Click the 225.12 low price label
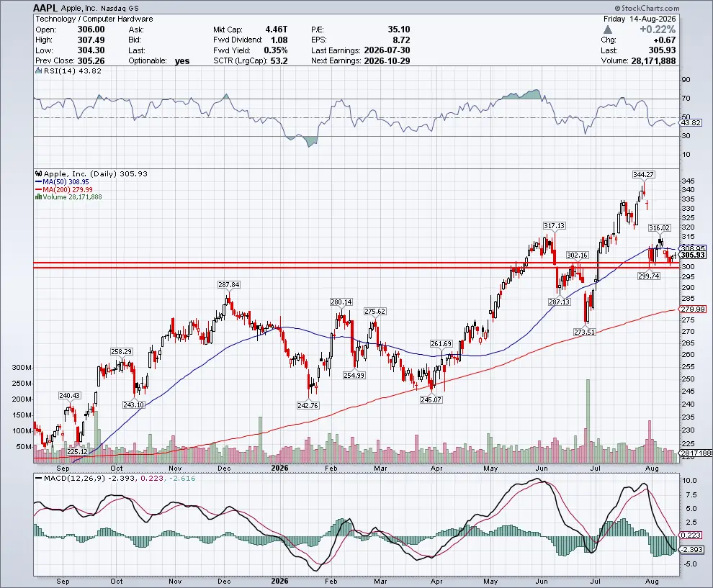Image resolution: width=713 pixels, height=588 pixels. 77,452
